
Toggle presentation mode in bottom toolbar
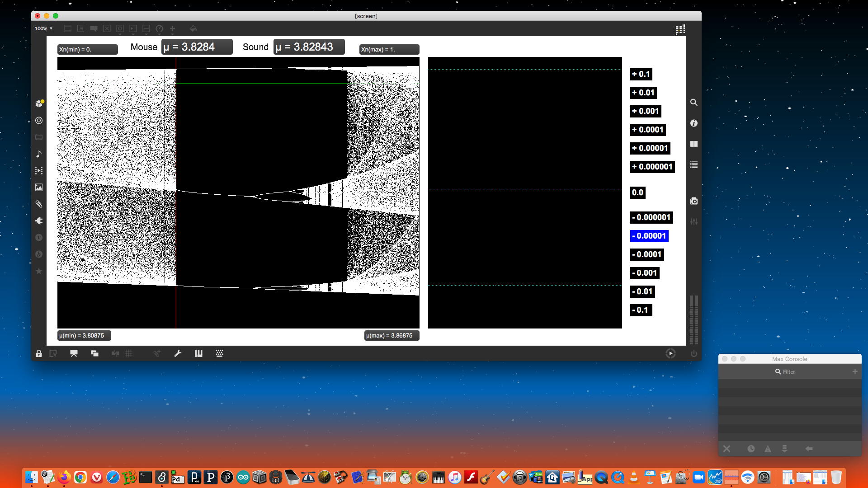coord(74,353)
